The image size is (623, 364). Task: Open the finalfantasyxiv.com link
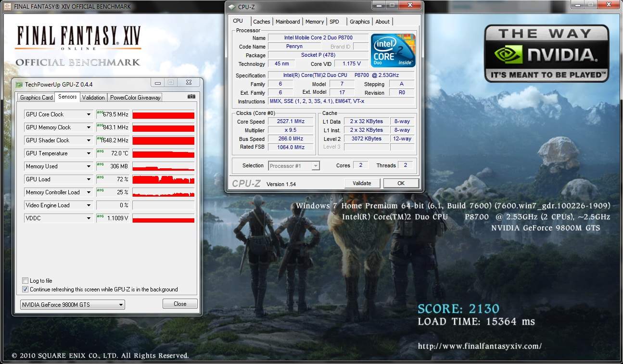click(480, 346)
